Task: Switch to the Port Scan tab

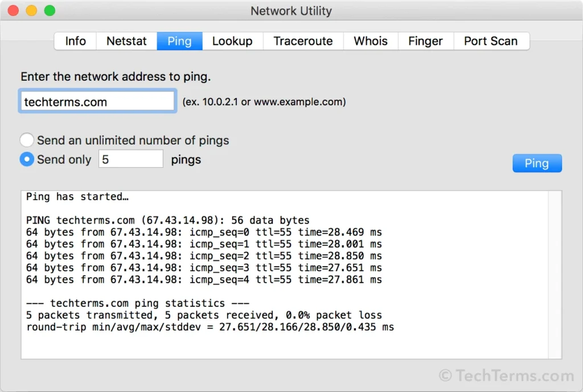Action: pyautogui.click(x=491, y=41)
